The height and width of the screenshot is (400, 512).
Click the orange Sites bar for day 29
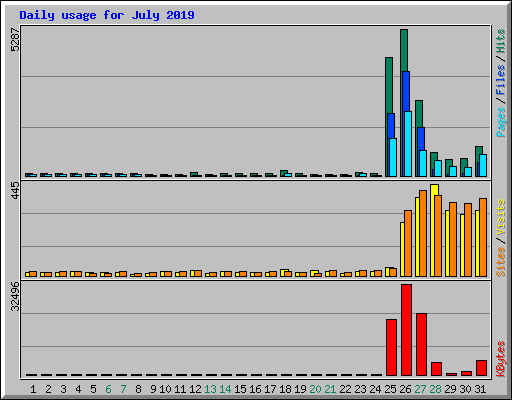click(x=453, y=239)
